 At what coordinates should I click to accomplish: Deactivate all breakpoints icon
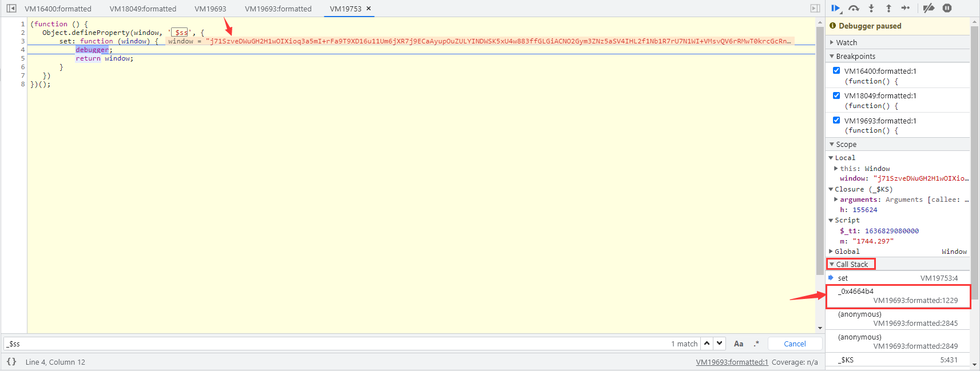(x=929, y=8)
